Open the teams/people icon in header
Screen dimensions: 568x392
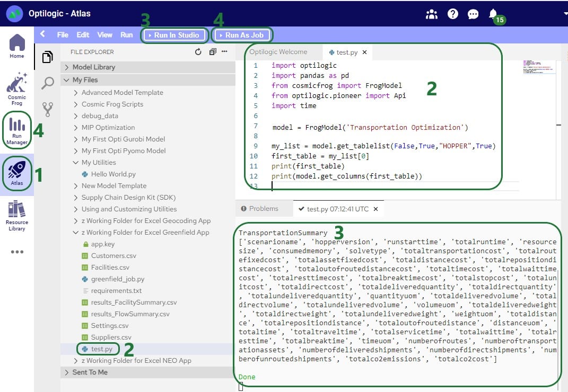(431, 14)
